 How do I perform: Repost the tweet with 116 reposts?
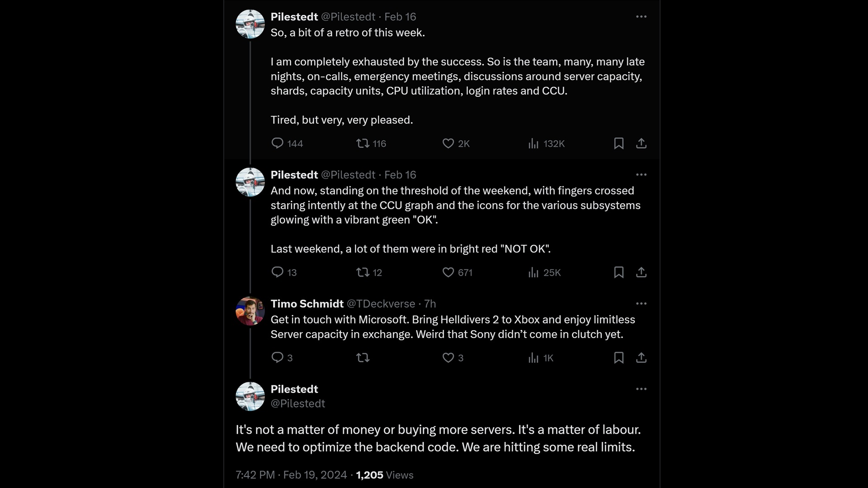(363, 144)
